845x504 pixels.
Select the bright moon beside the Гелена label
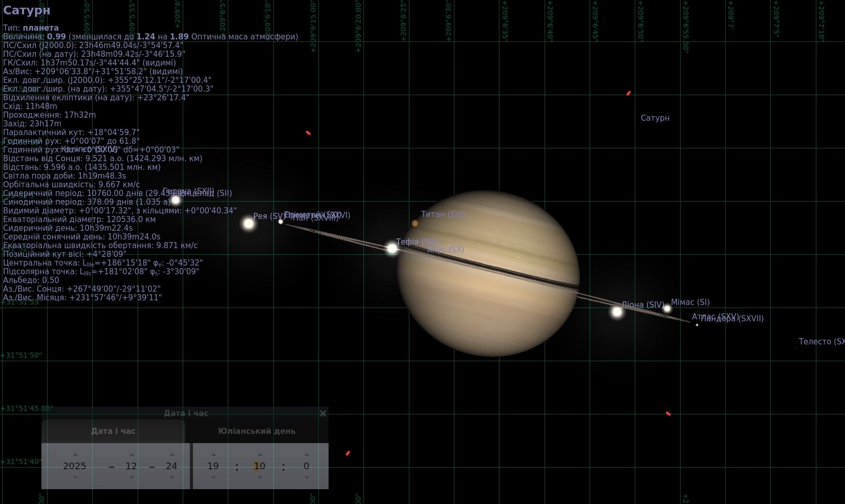[x=176, y=200]
